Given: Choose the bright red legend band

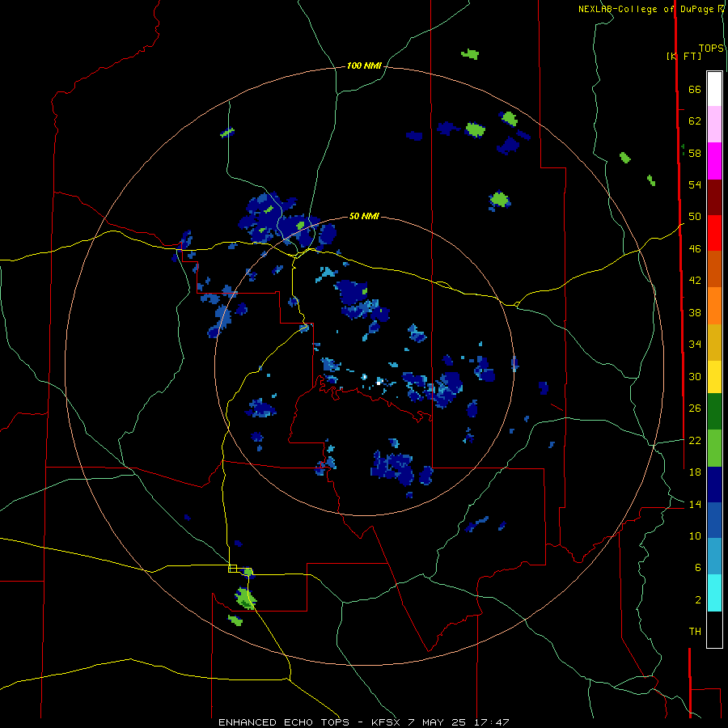Looking at the screenshot, I should (x=714, y=233).
